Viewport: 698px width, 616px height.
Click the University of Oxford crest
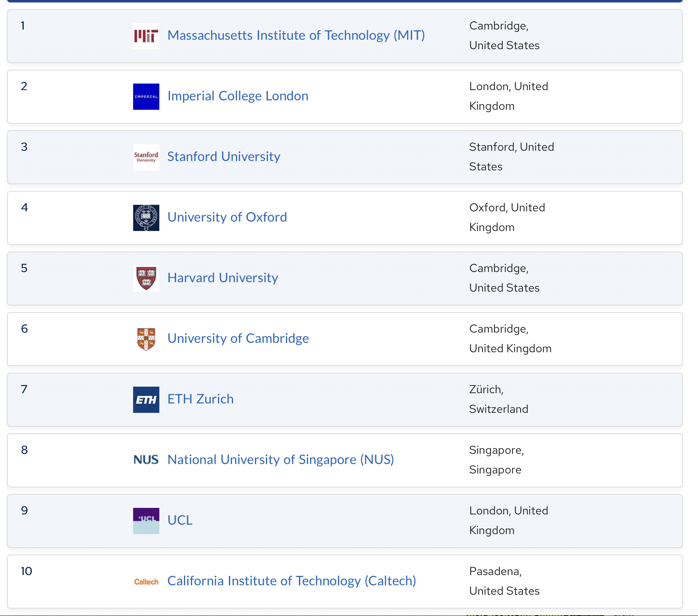tap(146, 218)
